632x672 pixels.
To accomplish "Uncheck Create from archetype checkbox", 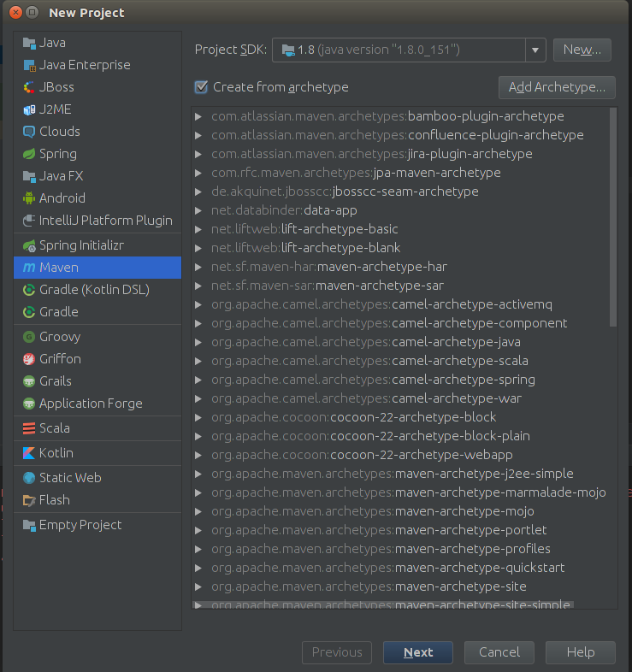I will point(201,87).
